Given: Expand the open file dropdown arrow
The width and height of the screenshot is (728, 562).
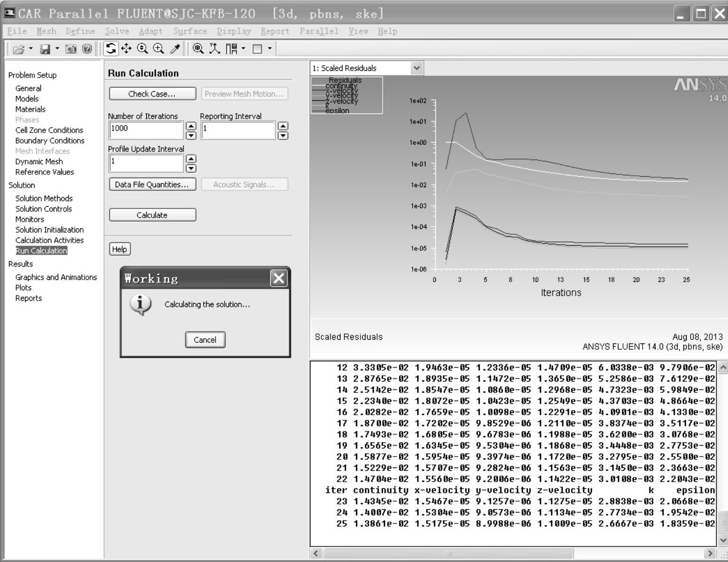Looking at the screenshot, I should [x=31, y=48].
